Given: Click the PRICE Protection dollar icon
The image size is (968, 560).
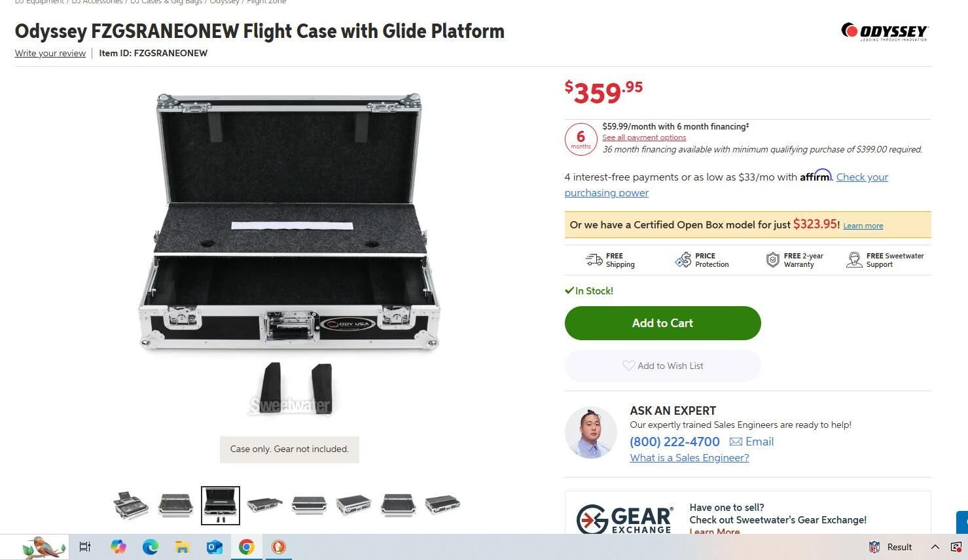Looking at the screenshot, I should point(685,259).
